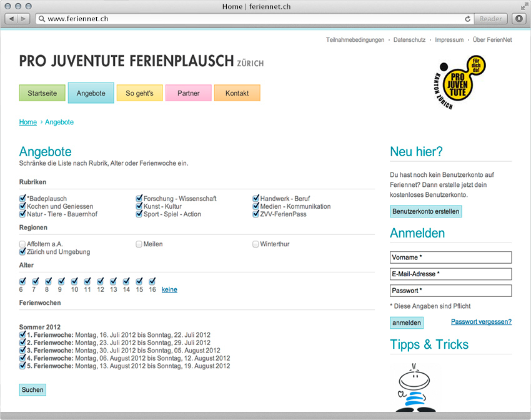This screenshot has width=531, height=420.
Task: Click the Pro Juventute Ferienplausch Zürich title
Action: click(141, 61)
